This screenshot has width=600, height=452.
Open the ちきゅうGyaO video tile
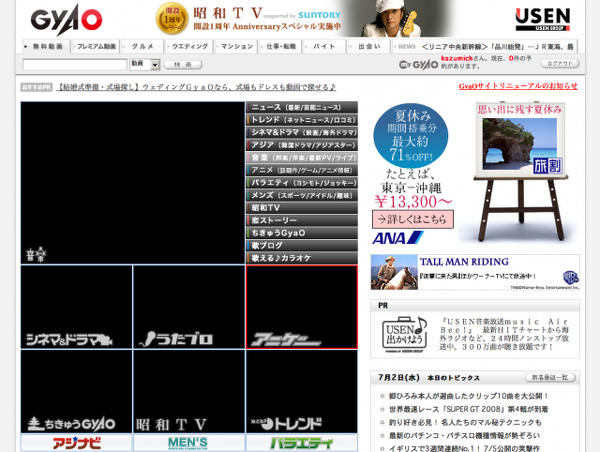coord(77,392)
